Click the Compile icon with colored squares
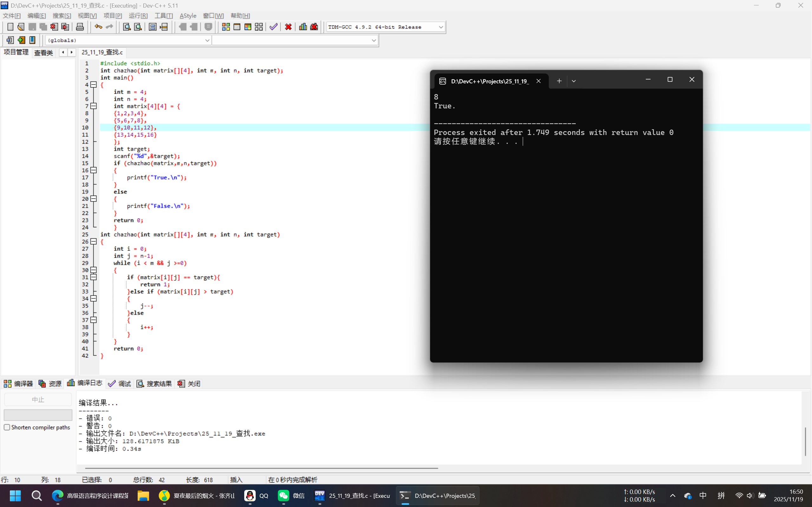The height and width of the screenshot is (507, 812). [226, 27]
